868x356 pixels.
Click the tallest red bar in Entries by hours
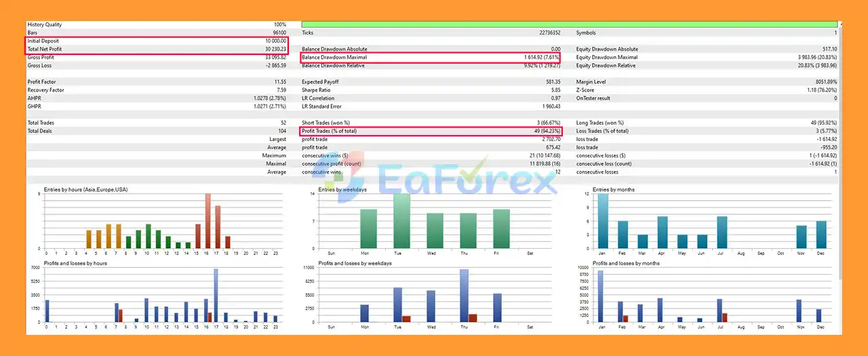(x=208, y=221)
